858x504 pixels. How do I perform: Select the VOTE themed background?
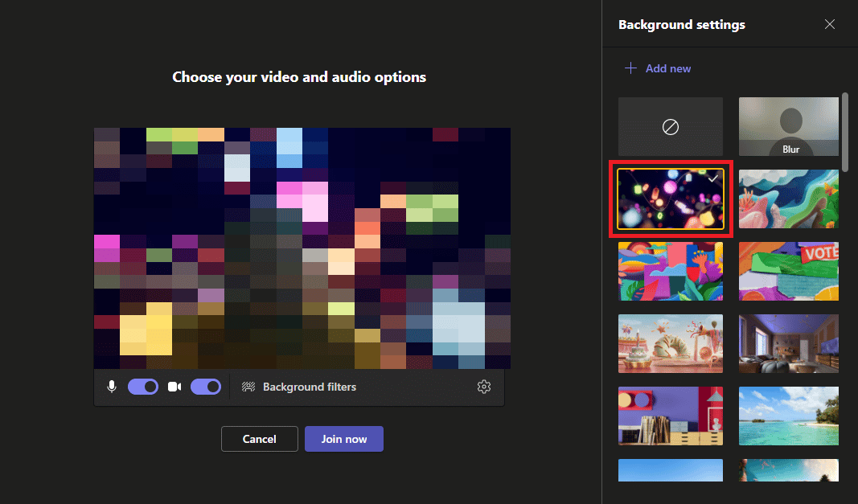click(x=789, y=271)
